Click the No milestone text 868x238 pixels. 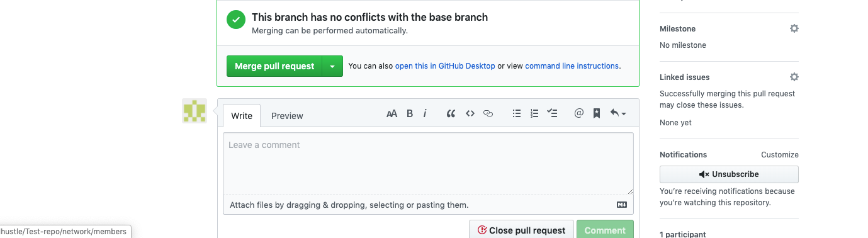coord(683,45)
